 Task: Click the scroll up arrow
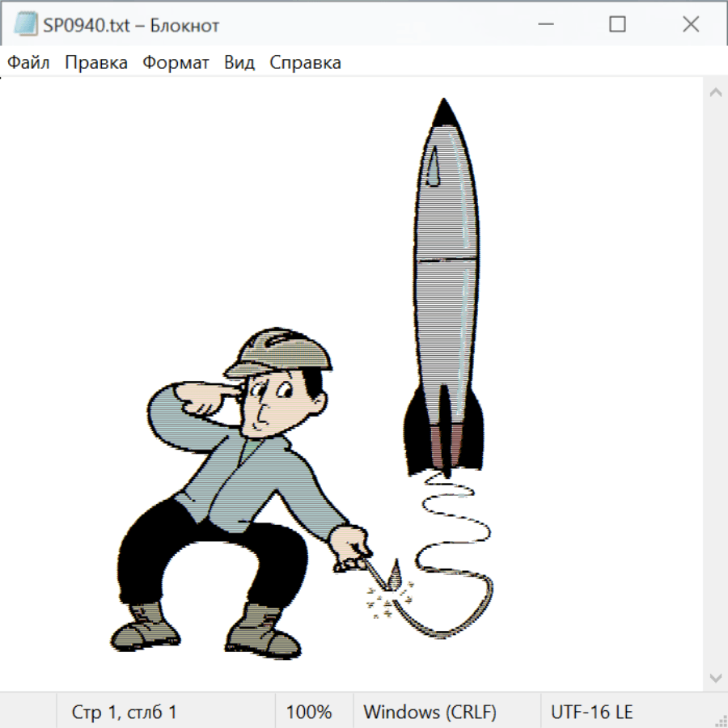click(715, 92)
